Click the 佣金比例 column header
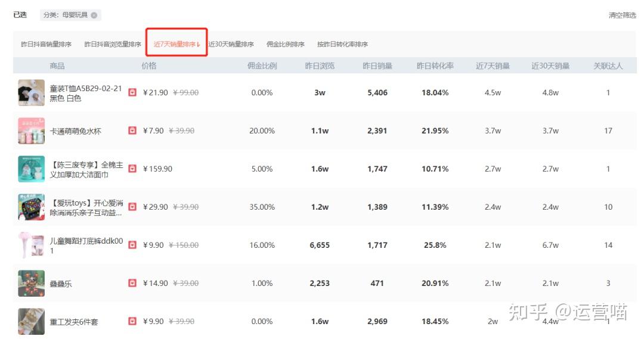This screenshot has height=339, width=644. [x=262, y=66]
